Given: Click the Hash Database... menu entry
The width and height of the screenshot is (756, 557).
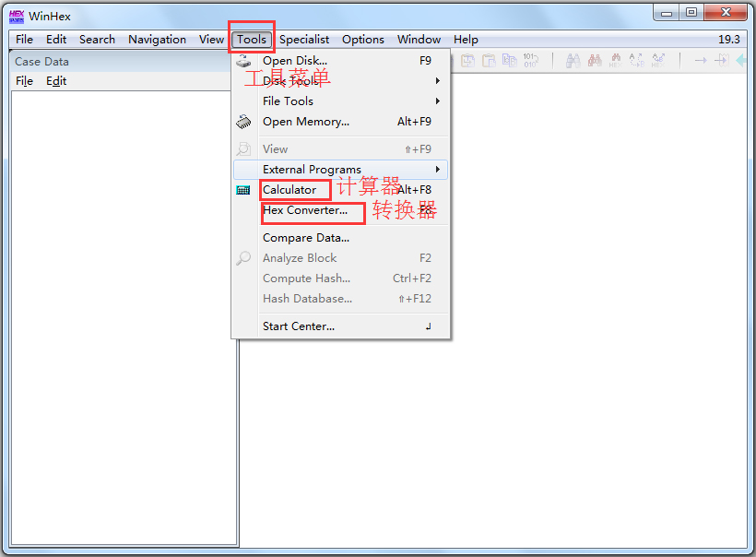Looking at the screenshot, I should click(341, 299).
